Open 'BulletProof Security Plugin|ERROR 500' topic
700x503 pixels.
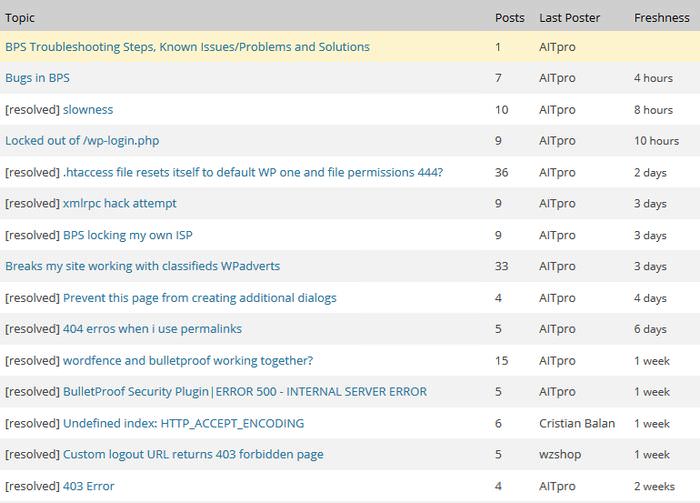click(x=245, y=391)
